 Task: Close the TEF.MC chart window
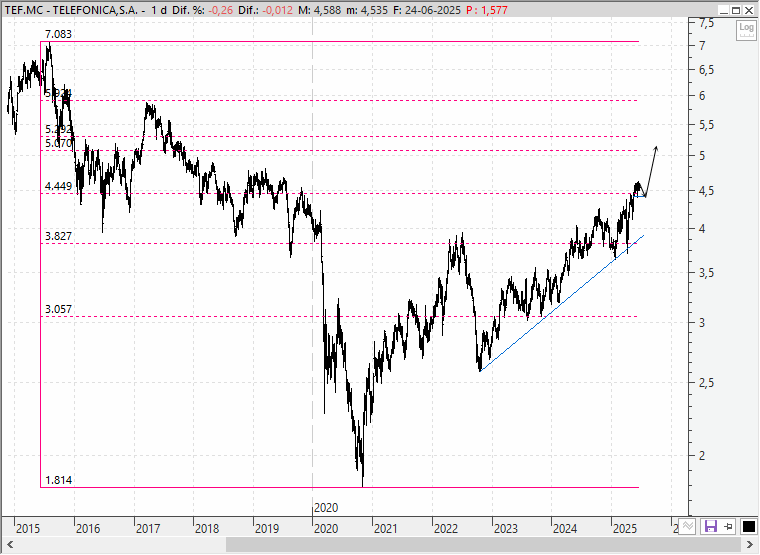point(749,10)
